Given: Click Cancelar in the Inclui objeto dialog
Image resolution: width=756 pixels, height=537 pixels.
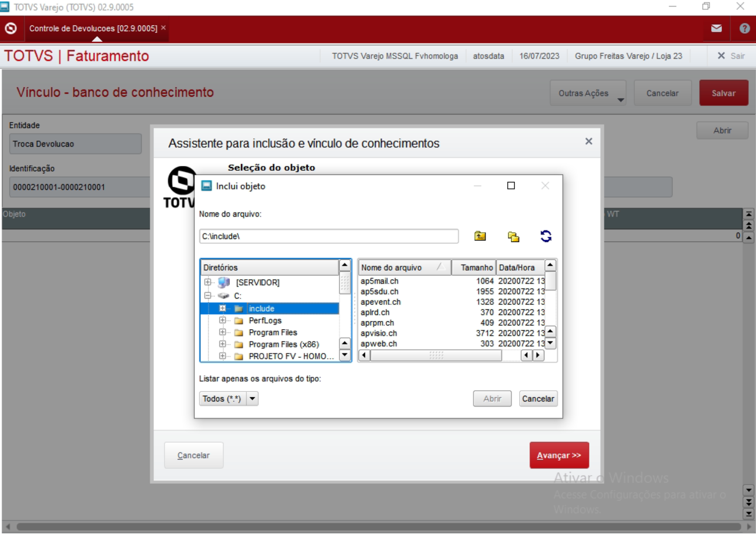Looking at the screenshot, I should [538, 398].
